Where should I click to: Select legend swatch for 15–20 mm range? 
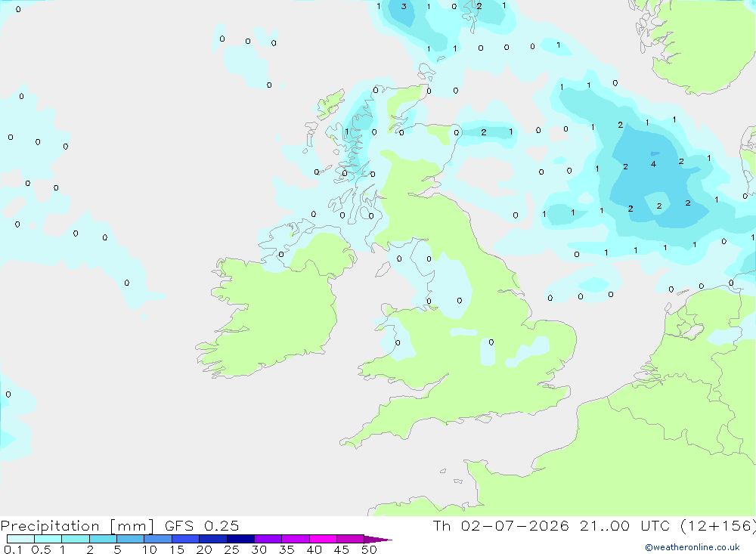point(186,539)
